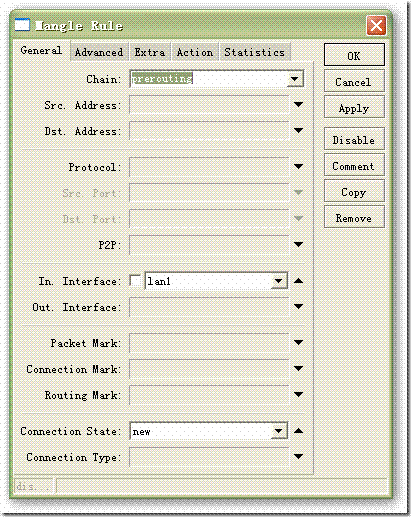
Task: Copy the mangle rule
Action: coord(354,191)
